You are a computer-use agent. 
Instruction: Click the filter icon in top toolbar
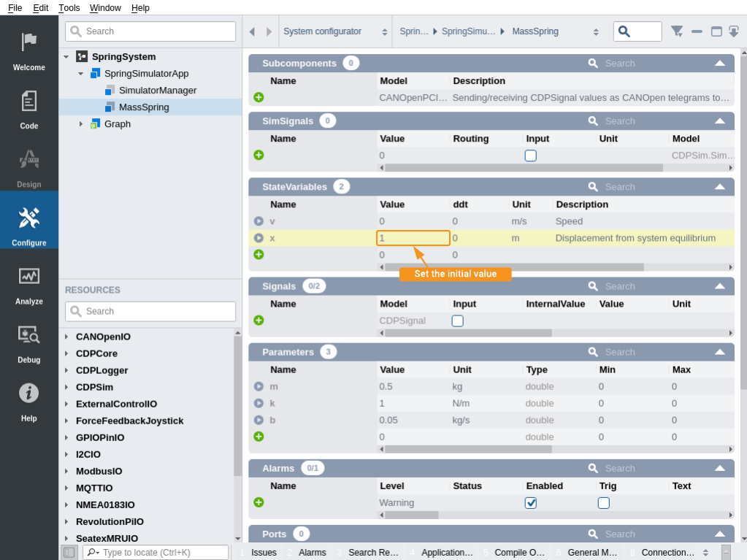coord(676,31)
